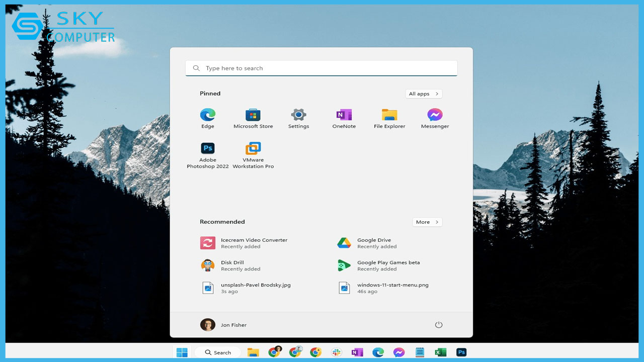Launch Excel from the taskbar
Image resolution: width=644 pixels, height=362 pixels.
(440, 352)
